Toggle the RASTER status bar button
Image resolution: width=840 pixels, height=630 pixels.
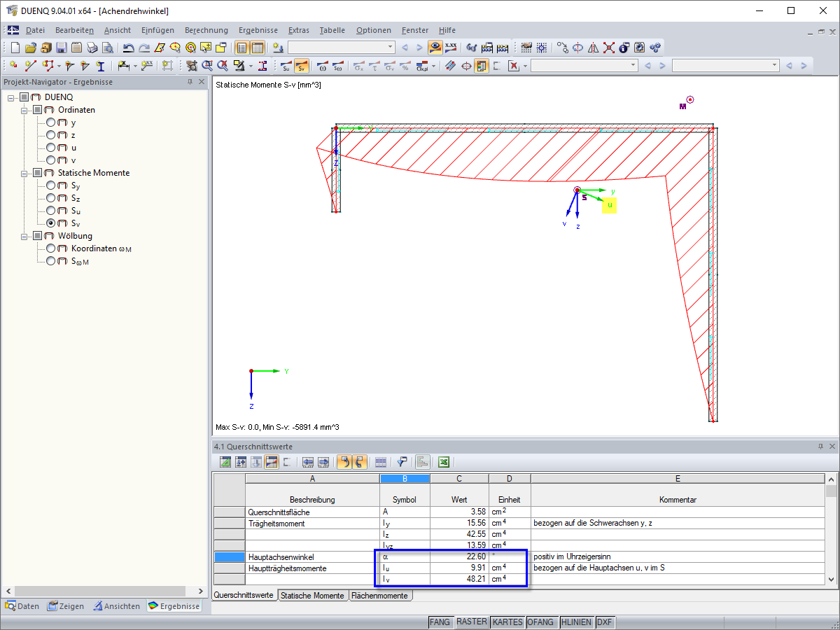[471, 622]
